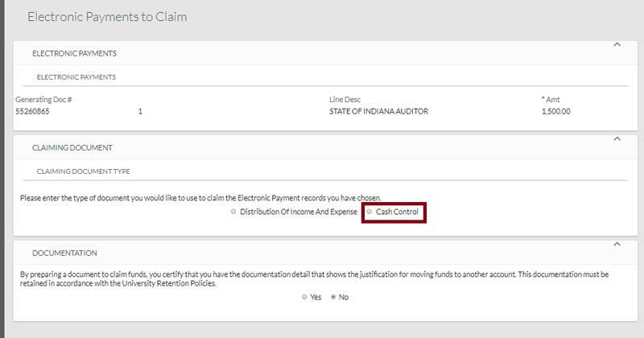This screenshot has height=338, width=644.
Task: Click the Electronic Payments to Claim title
Action: pos(107,16)
